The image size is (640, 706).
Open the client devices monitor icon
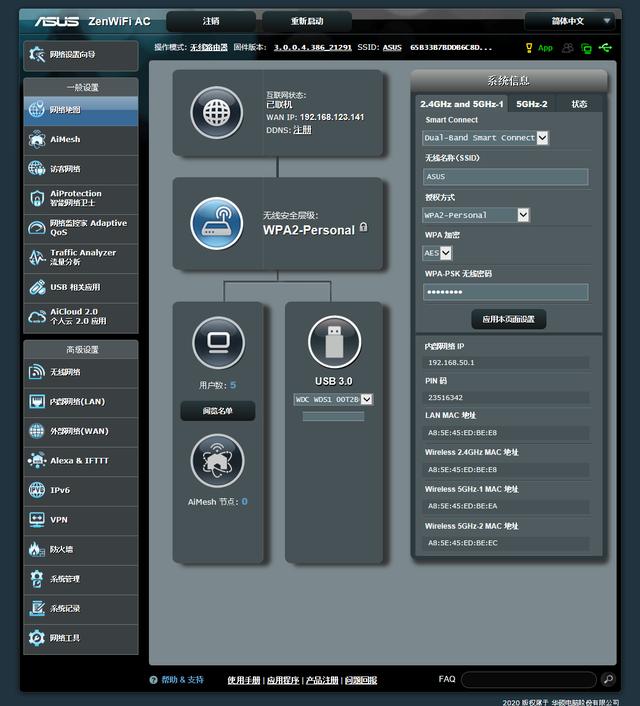point(217,343)
